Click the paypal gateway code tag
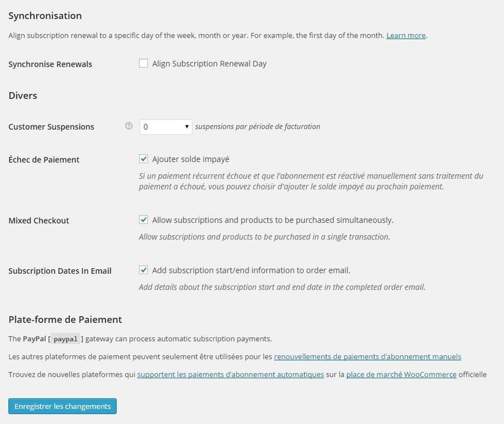504x424 pixels. point(66,339)
